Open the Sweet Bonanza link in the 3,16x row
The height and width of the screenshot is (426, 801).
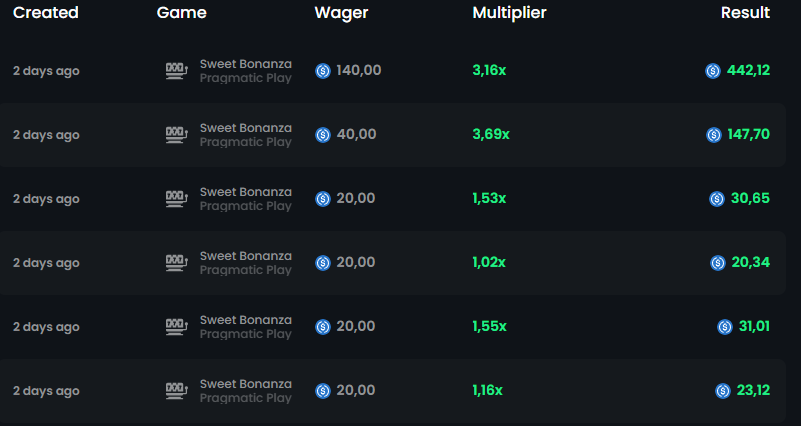pos(246,64)
